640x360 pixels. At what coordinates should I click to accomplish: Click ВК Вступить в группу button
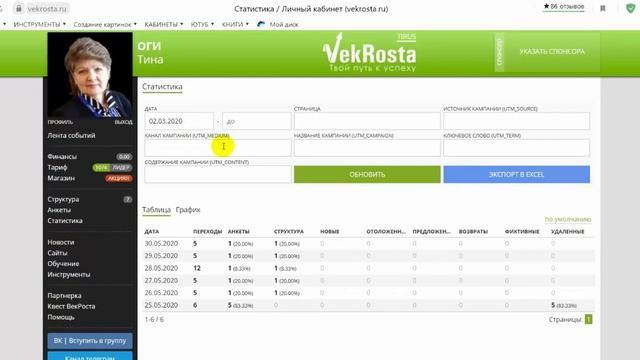point(90,340)
